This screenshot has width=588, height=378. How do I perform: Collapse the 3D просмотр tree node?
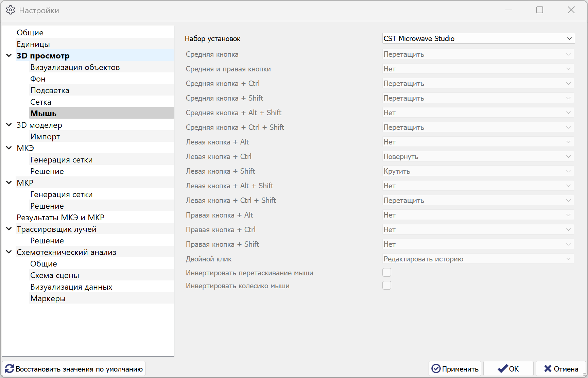point(9,55)
